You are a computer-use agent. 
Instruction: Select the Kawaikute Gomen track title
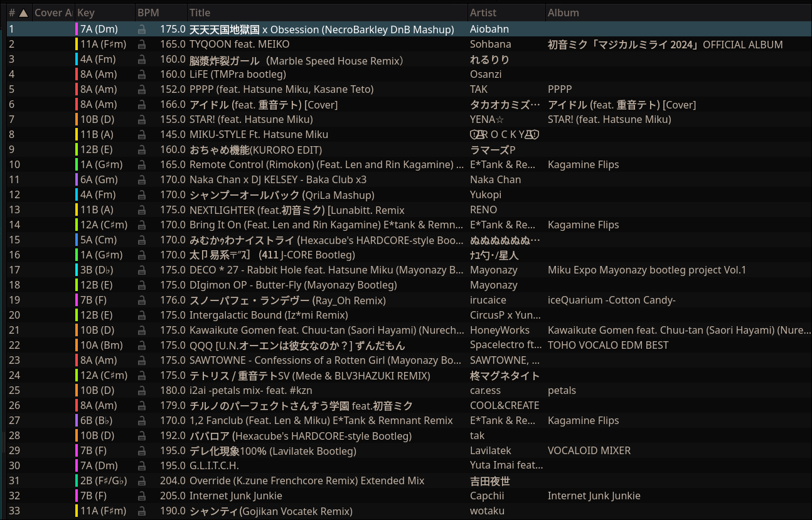coord(325,330)
